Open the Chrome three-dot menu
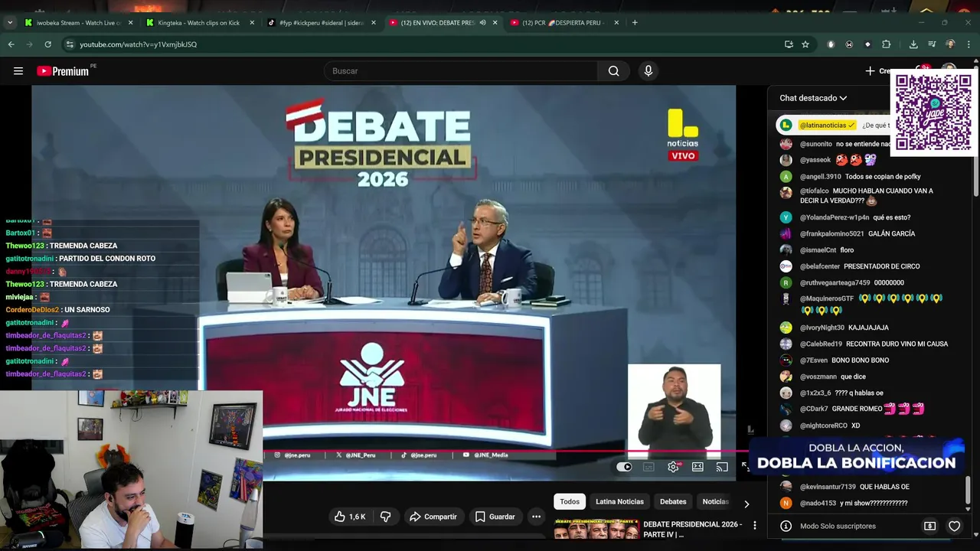The image size is (980, 551). point(969,44)
